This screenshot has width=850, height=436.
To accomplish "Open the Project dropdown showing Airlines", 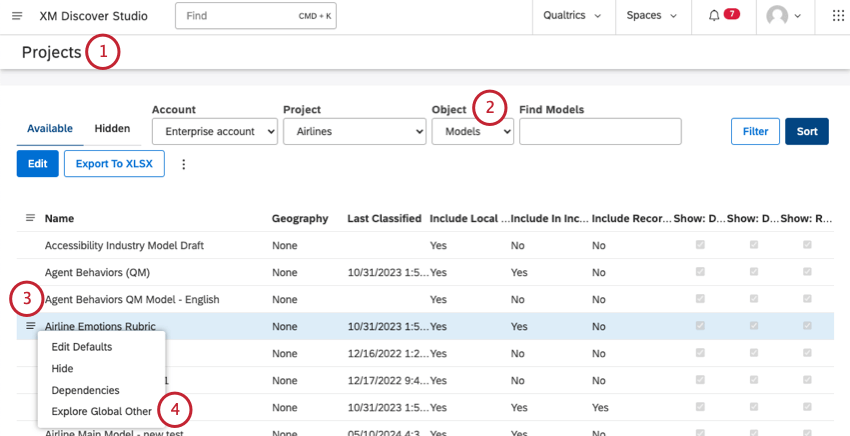I will [x=355, y=131].
